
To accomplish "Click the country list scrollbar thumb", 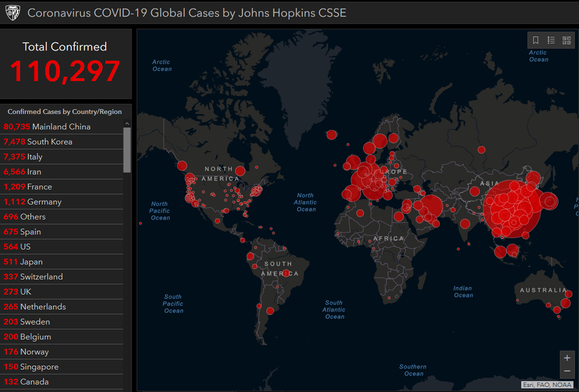I will [x=127, y=150].
